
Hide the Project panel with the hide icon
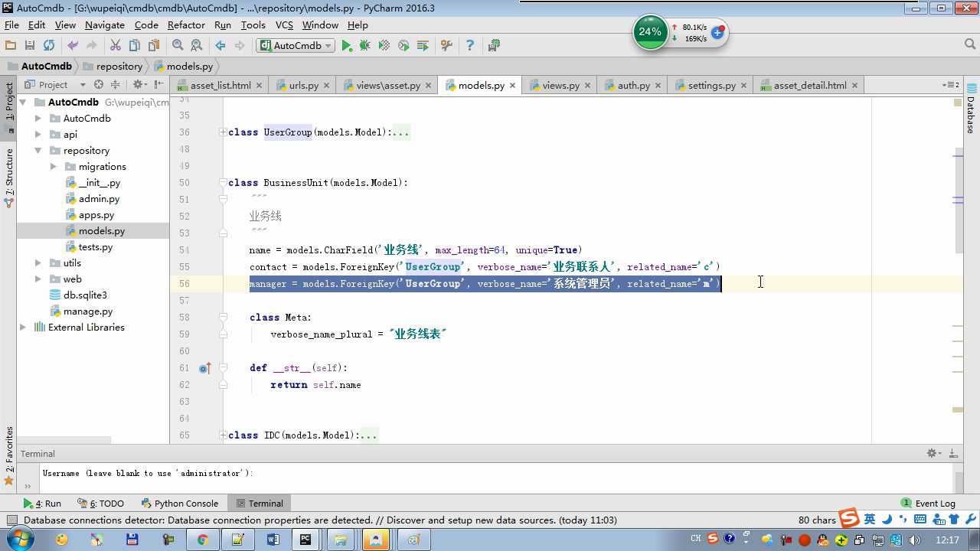[x=158, y=85]
